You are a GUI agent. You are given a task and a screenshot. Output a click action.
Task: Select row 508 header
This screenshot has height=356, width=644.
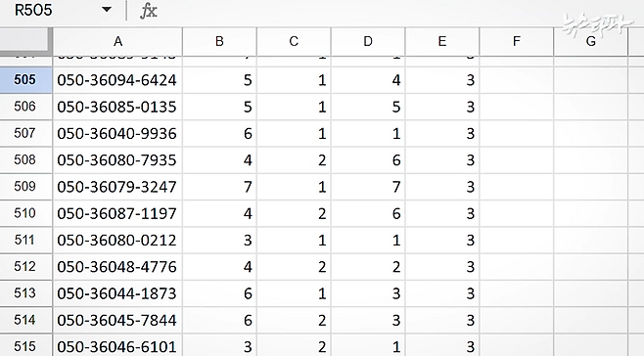pyautogui.click(x=25, y=160)
